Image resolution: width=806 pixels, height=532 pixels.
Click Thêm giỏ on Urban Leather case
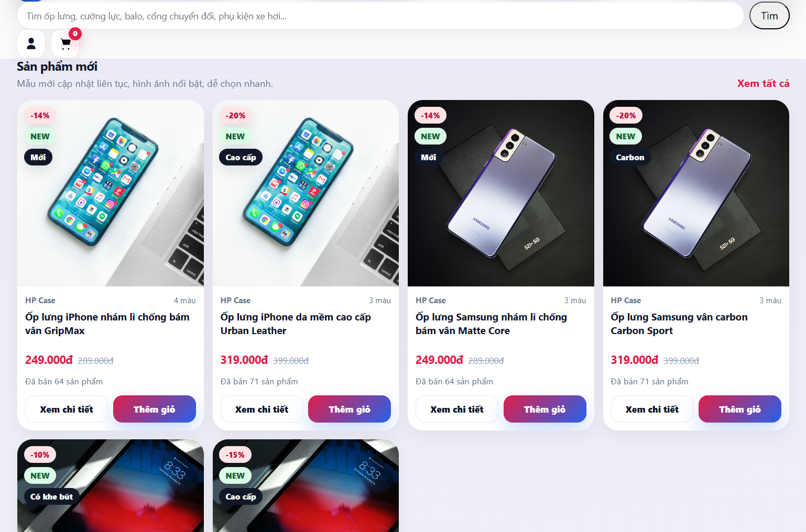[349, 409]
